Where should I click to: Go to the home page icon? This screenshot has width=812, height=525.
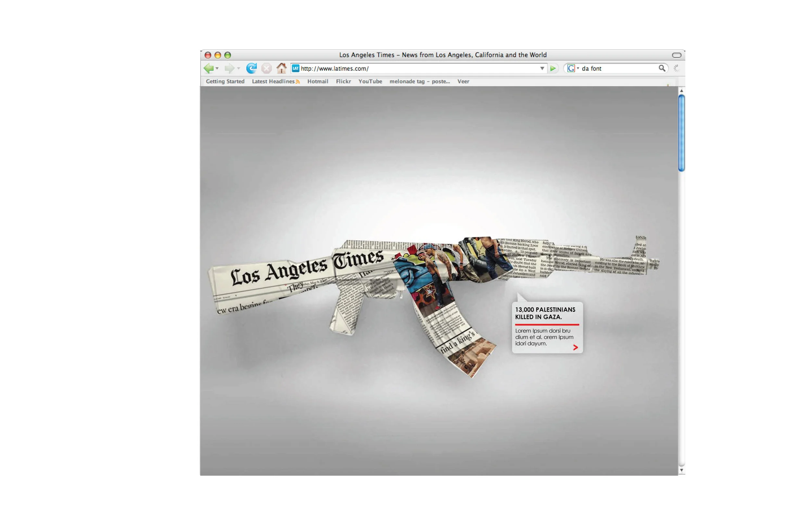[281, 68]
